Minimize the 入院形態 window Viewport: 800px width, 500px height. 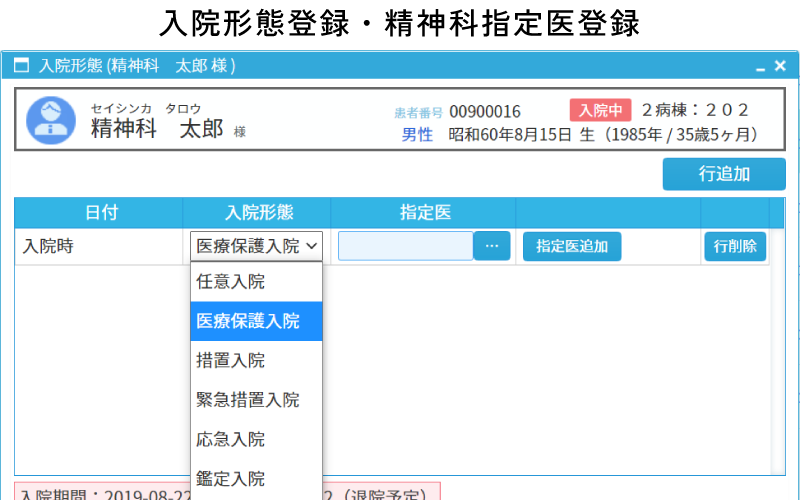(x=761, y=67)
